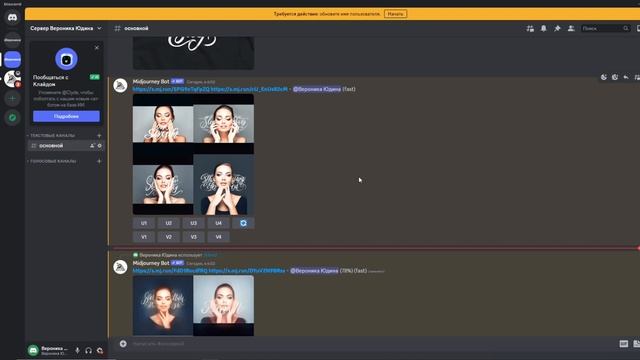Screen dimensions: 640x360
Task: Click the lower Midjourney Bot avatar
Action: tap(120, 267)
